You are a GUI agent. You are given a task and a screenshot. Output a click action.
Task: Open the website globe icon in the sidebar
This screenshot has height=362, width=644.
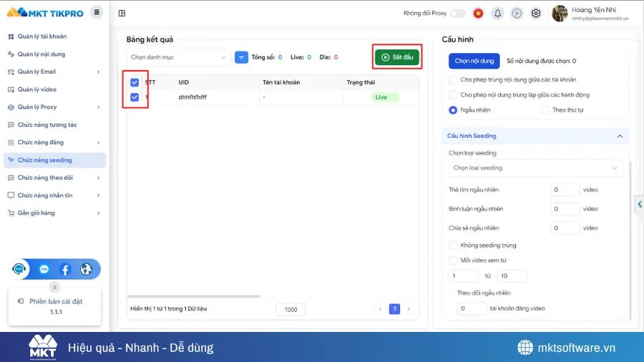click(x=87, y=269)
